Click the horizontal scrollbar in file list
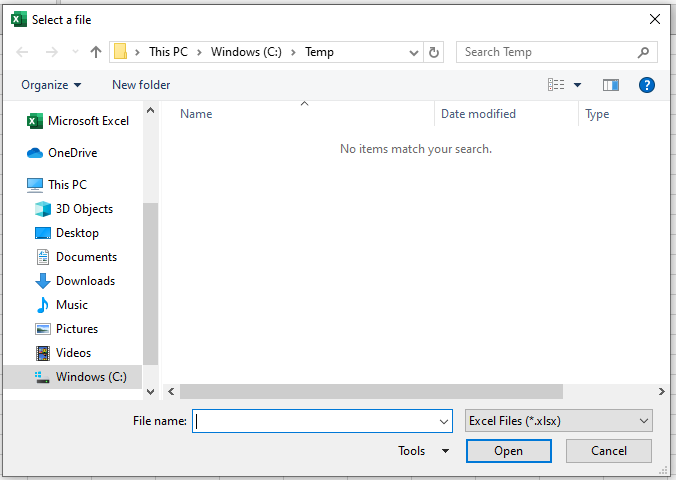Image resolution: width=676 pixels, height=480 pixels. tap(371, 392)
